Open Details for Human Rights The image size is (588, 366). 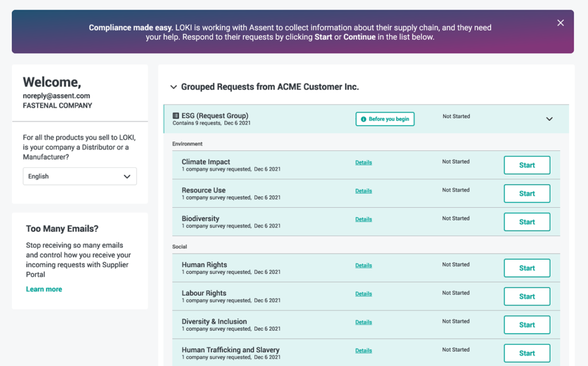pyautogui.click(x=363, y=265)
